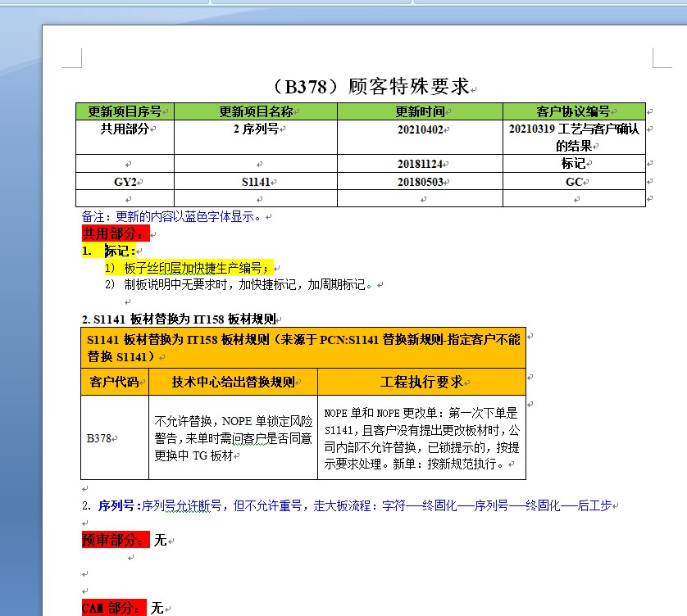Click the date cell 20210402
This screenshot has width=687, height=616.
click(x=420, y=137)
